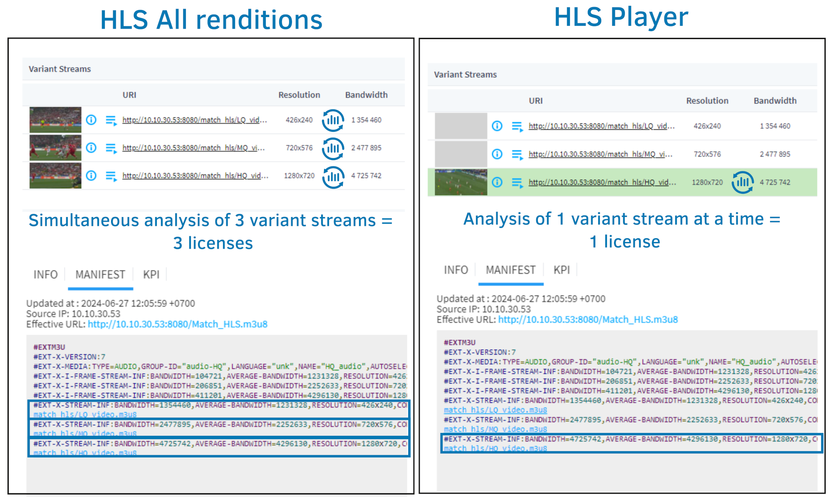Click playlist icon for LQ stream, right panel

point(517,126)
